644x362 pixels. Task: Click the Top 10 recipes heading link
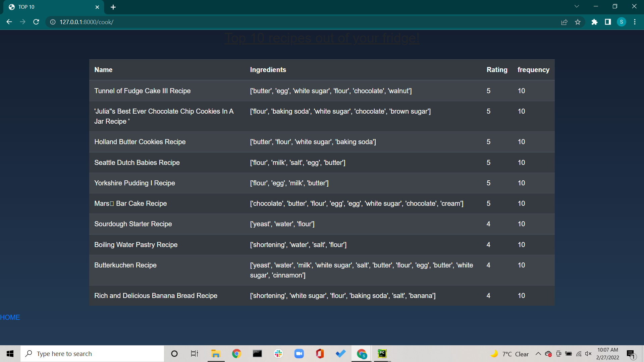[322, 38]
